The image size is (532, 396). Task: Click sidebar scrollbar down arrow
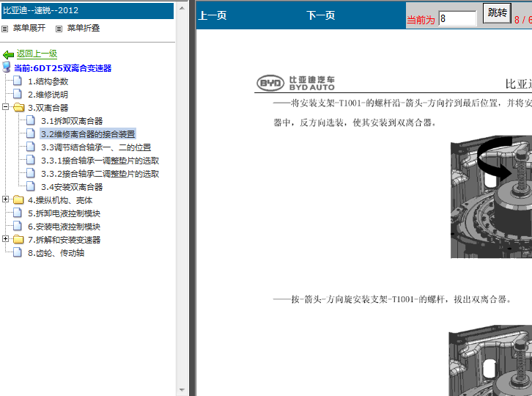tap(182, 390)
